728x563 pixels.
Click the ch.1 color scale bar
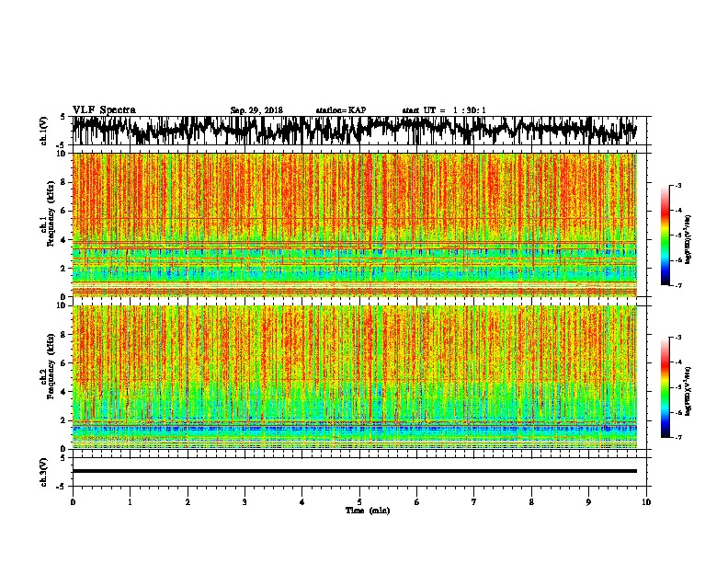[665, 236]
